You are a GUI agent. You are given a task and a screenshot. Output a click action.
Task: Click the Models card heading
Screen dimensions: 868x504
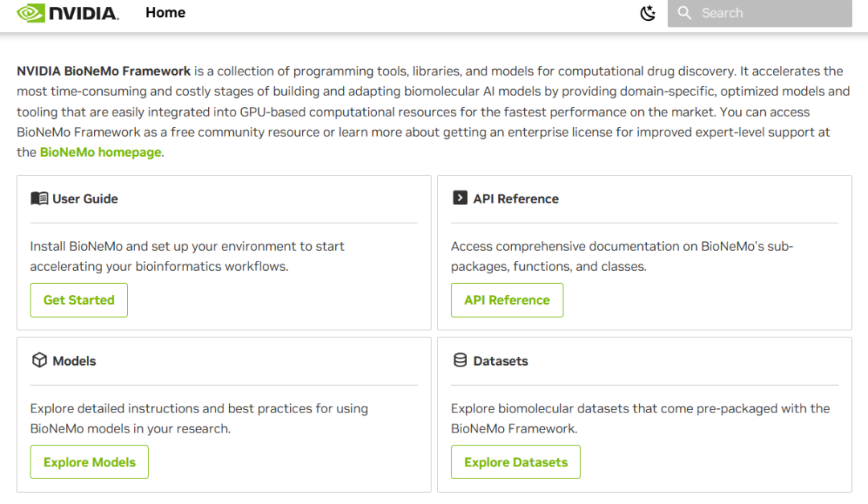tap(74, 361)
